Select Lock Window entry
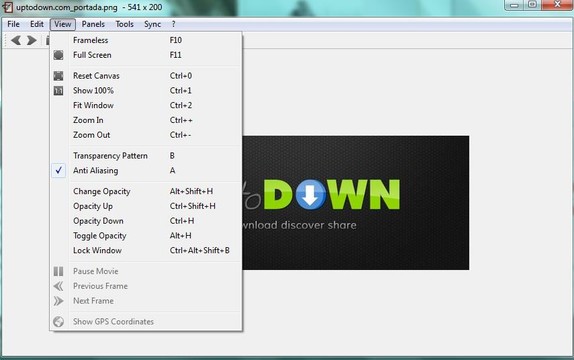 pos(146,250)
